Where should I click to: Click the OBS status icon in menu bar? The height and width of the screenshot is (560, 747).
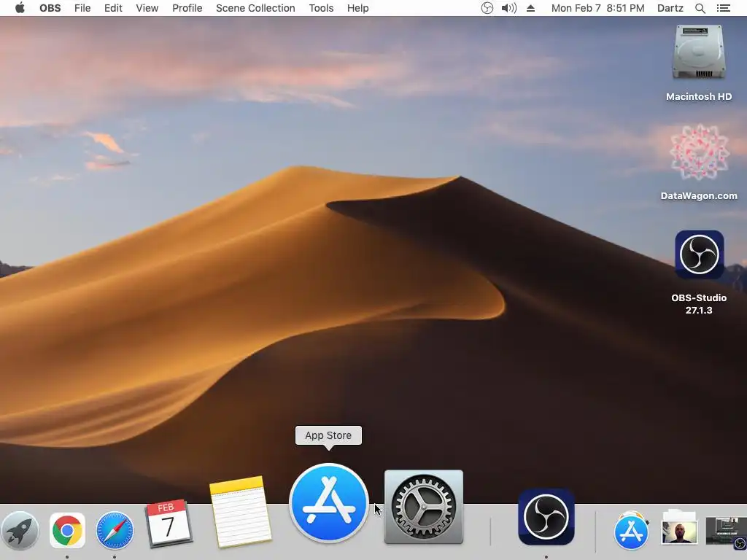coord(487,8)
